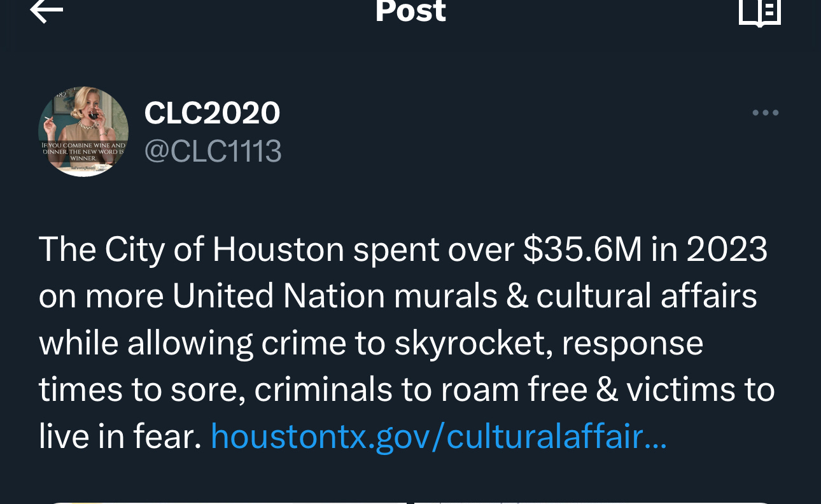Go back using the left arrow
Viewport: 821px width, 504px height.
pos(46,10)
